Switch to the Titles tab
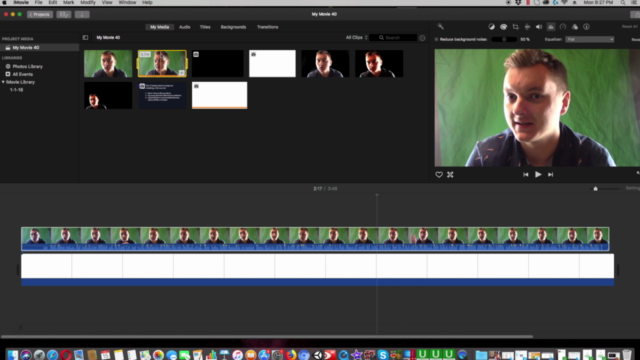The height and width of the screenshot is (360, 640). coord(205,27)
